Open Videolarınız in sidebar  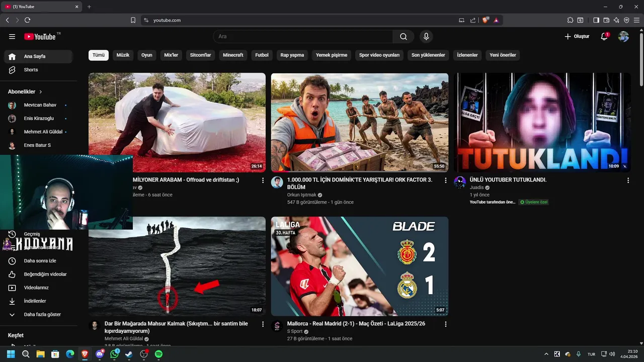point(38,288)
